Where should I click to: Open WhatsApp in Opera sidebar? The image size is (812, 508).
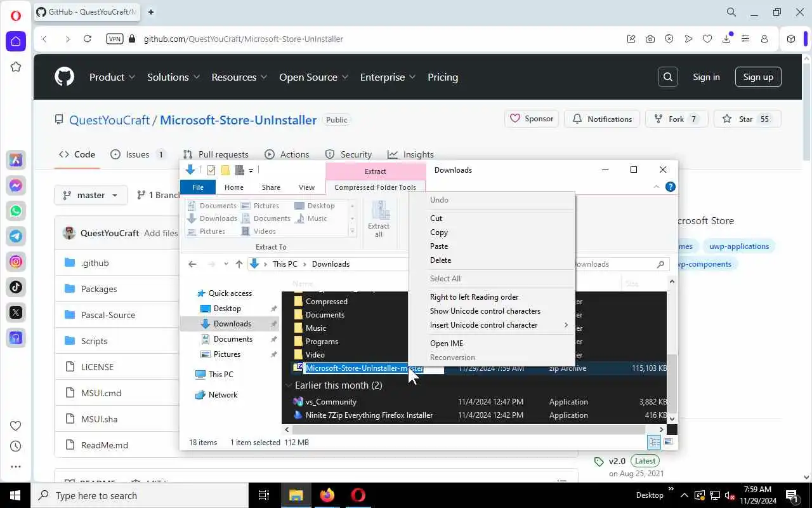(16, 211)
